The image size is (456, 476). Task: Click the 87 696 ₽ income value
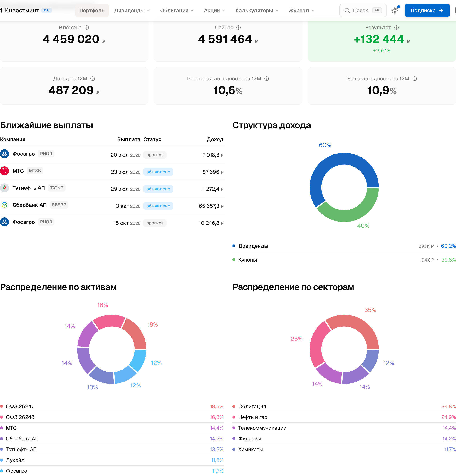pos(213,172)
